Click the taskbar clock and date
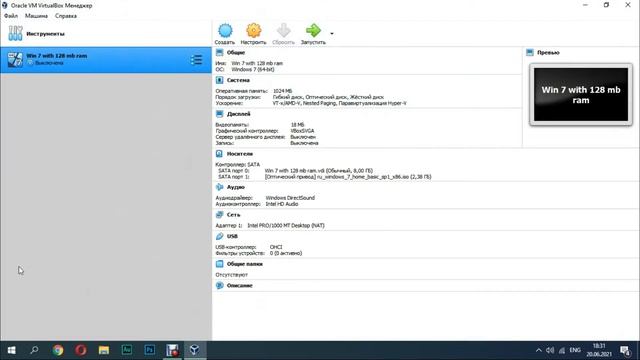Viewport: 640px width, 360px height. (599, 350)
